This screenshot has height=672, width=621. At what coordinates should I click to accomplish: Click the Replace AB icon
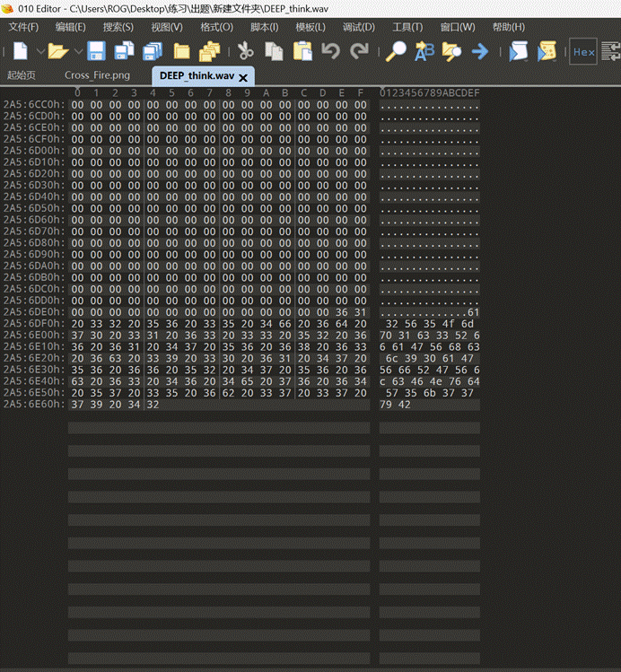point(424,51)
